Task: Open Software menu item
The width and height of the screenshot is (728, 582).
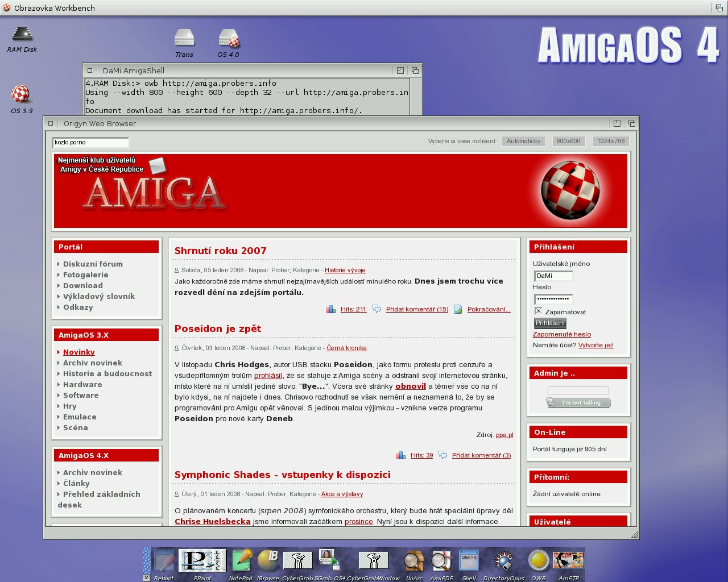Action: click(81, 395)
